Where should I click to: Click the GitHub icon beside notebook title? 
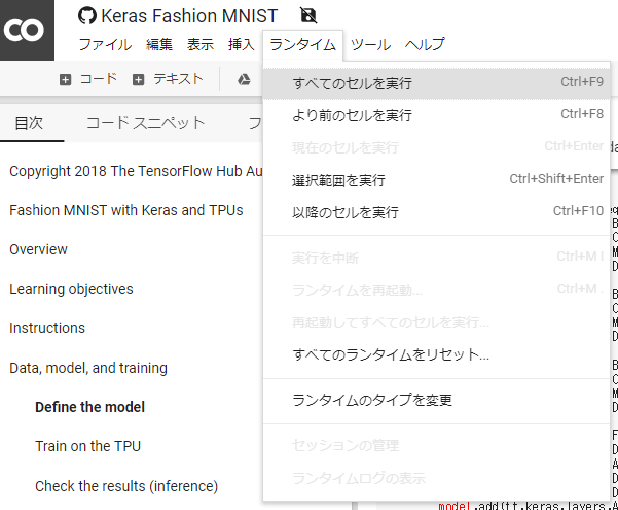click(87, 16)
